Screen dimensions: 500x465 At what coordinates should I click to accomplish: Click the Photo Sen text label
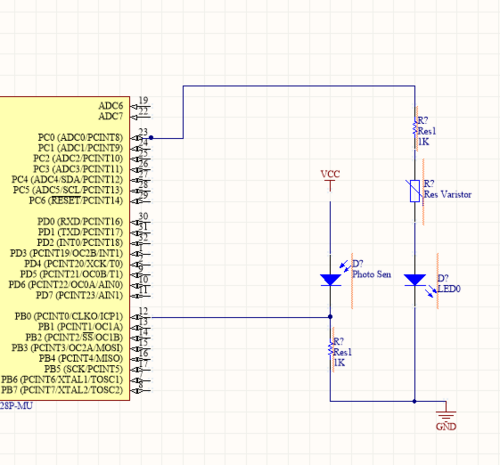pos(372,274)
